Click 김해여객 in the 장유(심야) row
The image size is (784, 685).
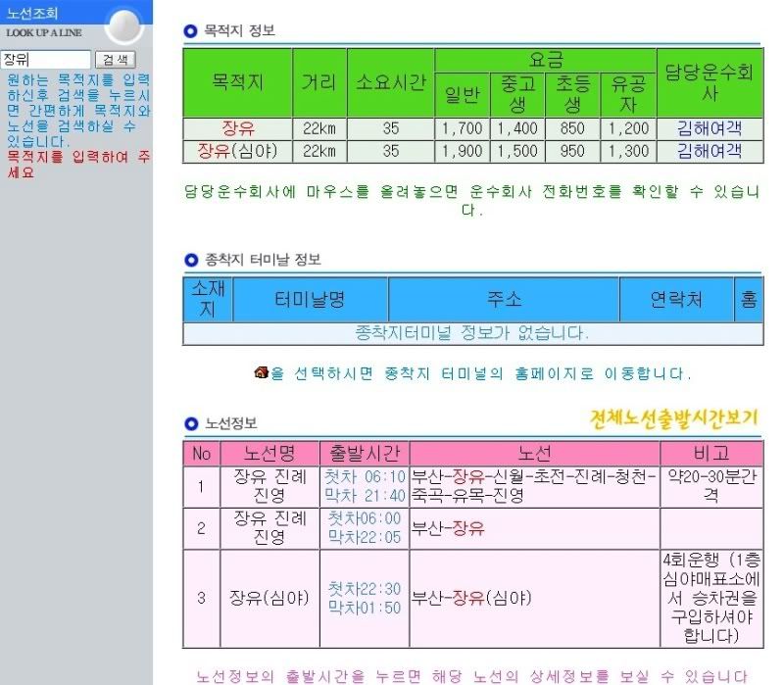pyautogui.click(x=710, y=151)
